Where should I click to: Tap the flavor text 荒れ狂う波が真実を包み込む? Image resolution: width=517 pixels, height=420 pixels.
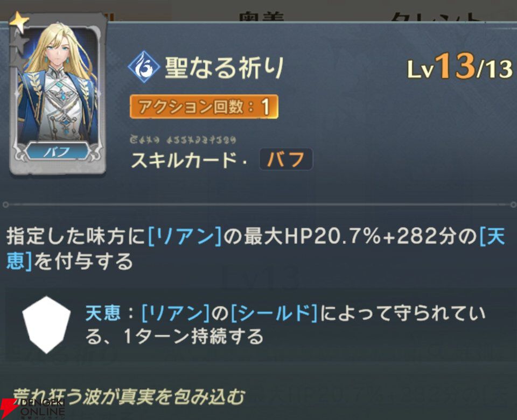pyautogui.click(x=129, y=397)
